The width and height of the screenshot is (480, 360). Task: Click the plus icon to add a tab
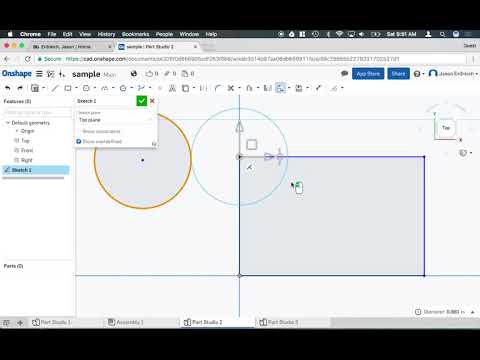20,322
